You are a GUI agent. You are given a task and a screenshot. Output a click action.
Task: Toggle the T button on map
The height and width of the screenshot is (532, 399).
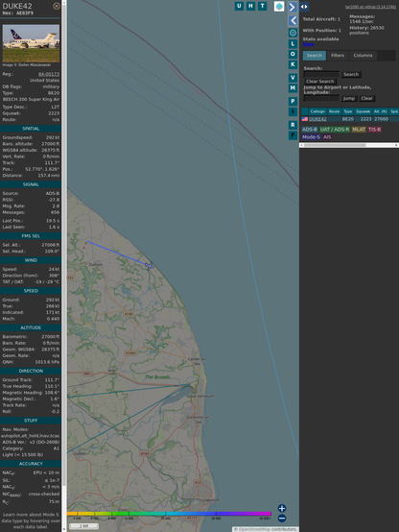coord(262,6)
